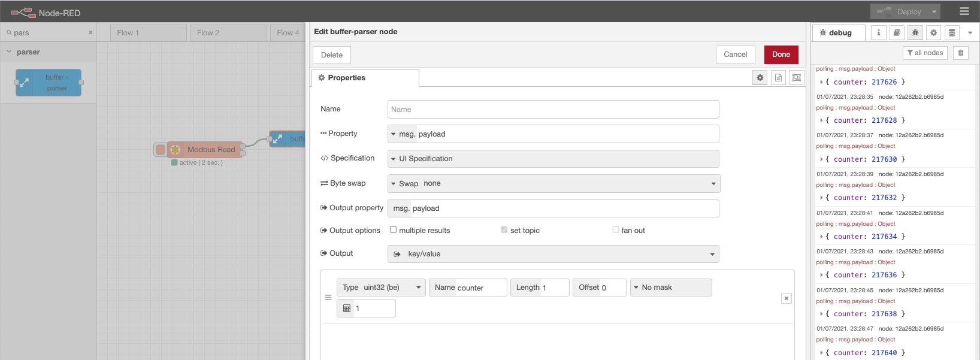Click the Done button
The image size is (980, 360).
[781, 55]
